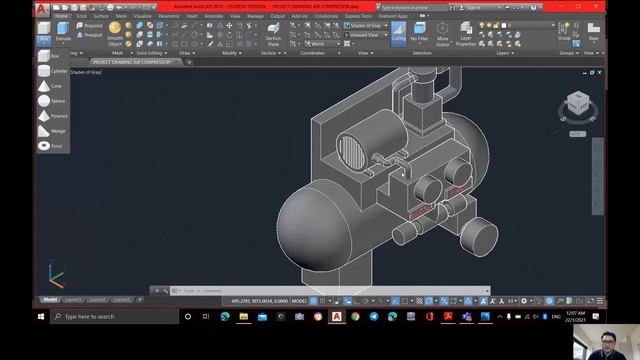This screenshot has height=360, width=640.
Task: Choose Wedge from the primitives flyout
Action: point(52,131)
